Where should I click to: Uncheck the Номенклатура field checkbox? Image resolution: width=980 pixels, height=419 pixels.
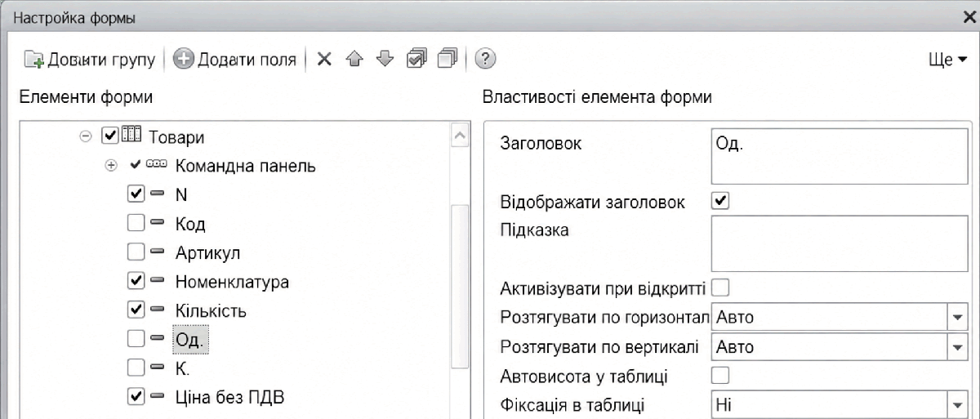tap(136, 282)
